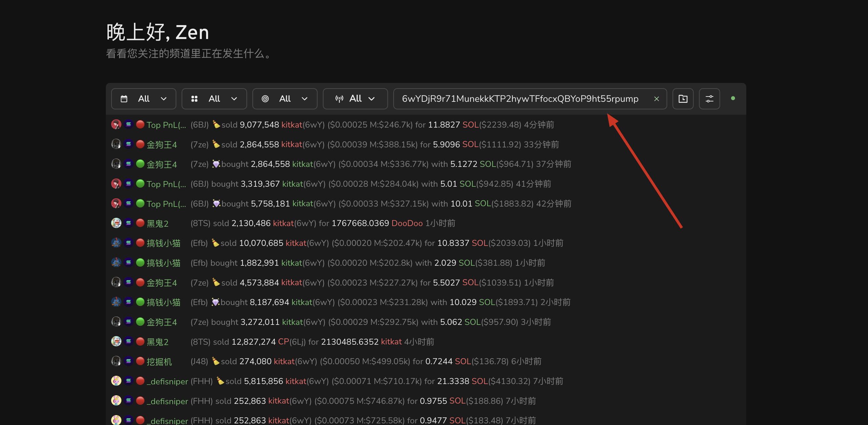
Task: Open 金狗王4 wallet name in second row
Action: point(161,144)
